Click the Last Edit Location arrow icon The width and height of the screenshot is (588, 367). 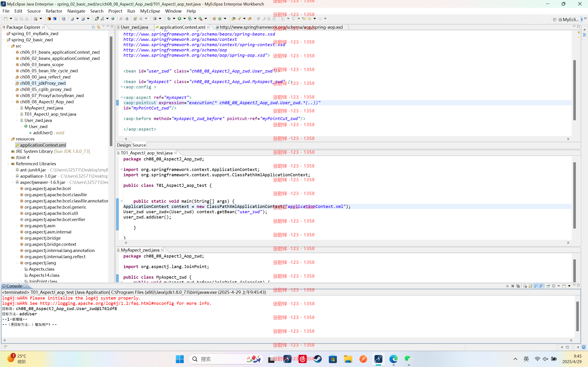(304, 19)
